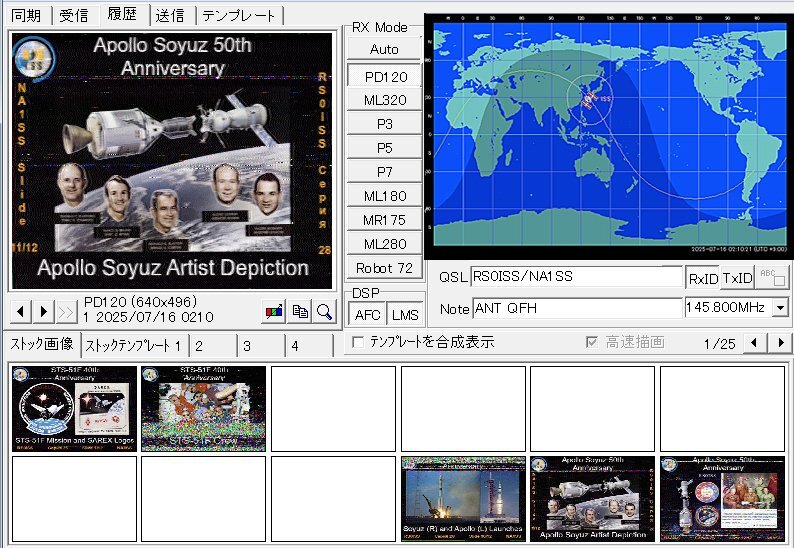Select Apollo Soyuz Artist Depiction thumbnail

(592, 499)
